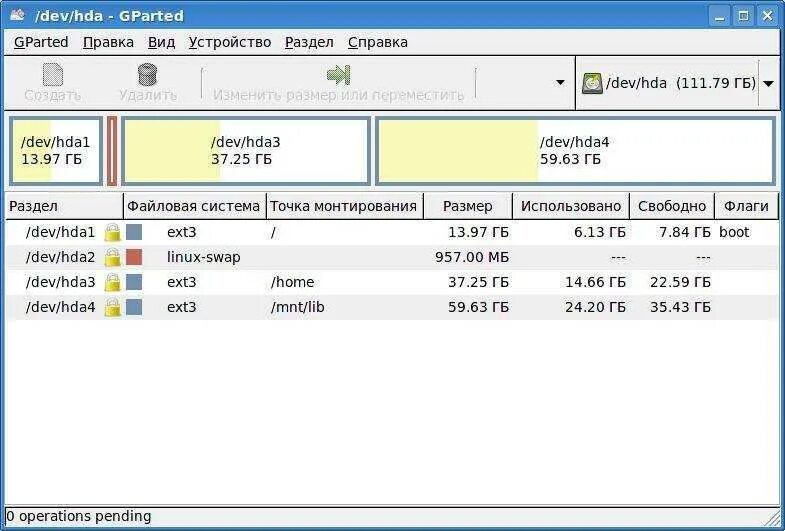Click the lock icon of /dev/hda2
The width and height of the screenshot is (785, 531).
(113, 258)
